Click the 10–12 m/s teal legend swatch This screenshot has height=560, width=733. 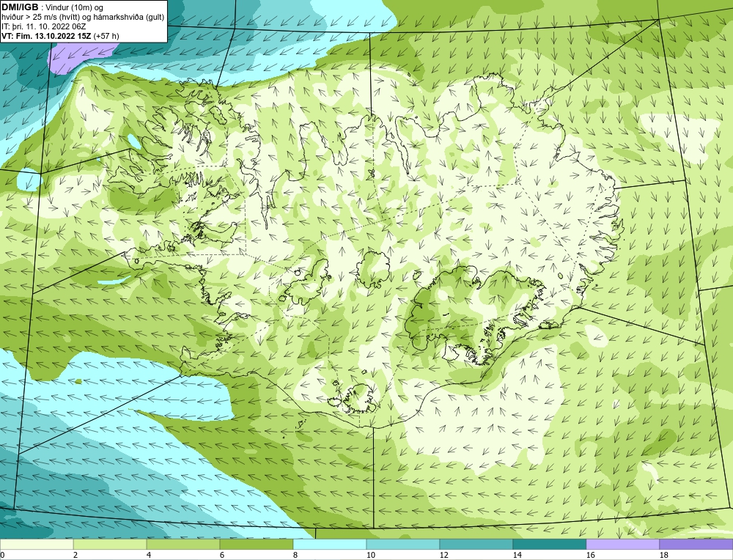403,545
